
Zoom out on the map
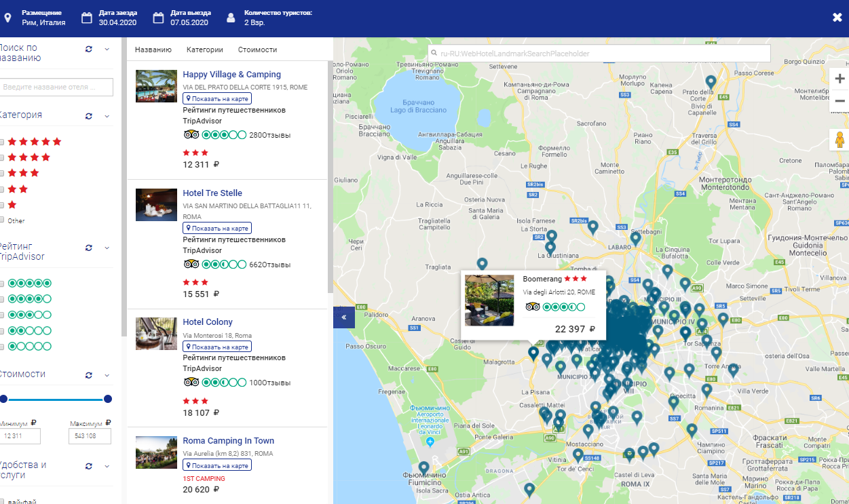[x=839, y=101]
